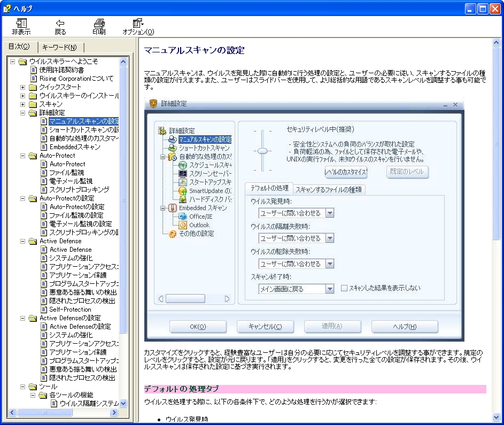Click the その他の設定 icon in screenshot tree

[x=173, y=234]
